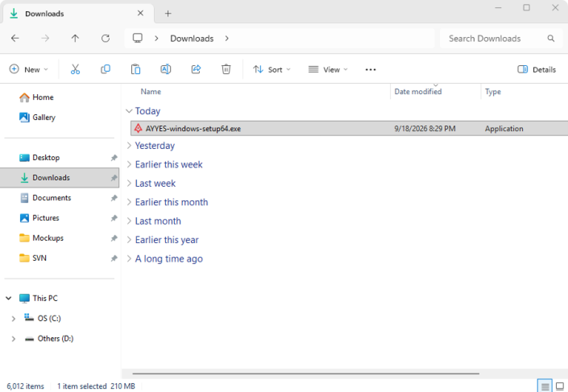
Task: Select This PC in navigation pane
Action: tap(39, 299)
